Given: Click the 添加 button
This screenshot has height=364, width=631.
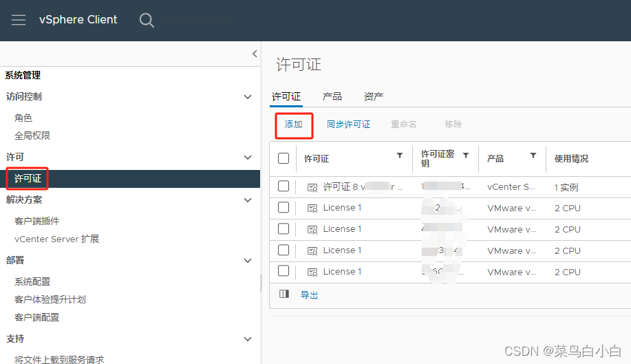Looking at the screenshot, I should (x=294, y=125).
